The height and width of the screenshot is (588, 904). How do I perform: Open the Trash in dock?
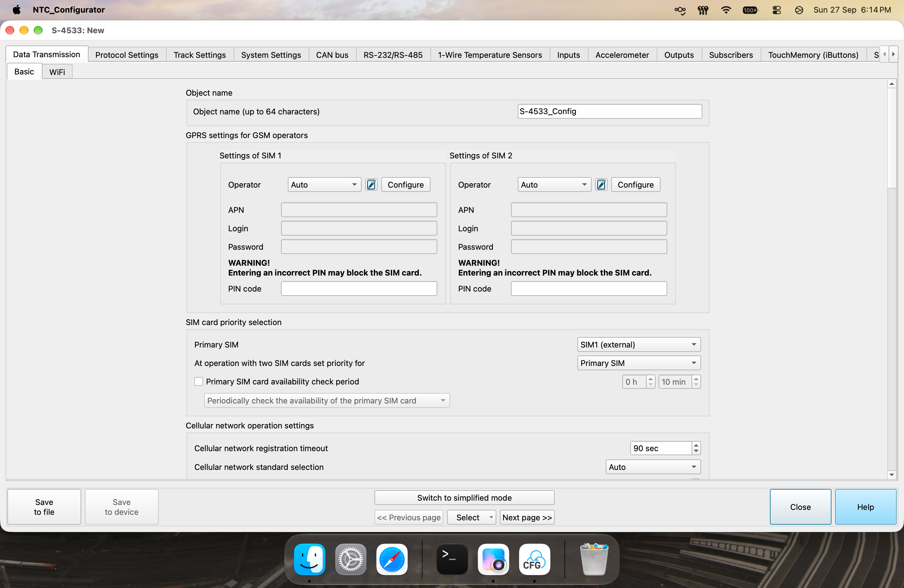tap(594, 559)
